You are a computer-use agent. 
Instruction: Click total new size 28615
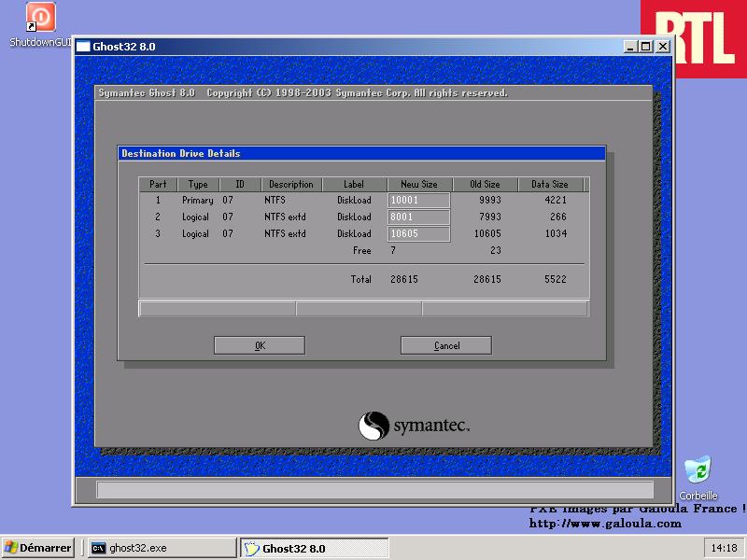point(404,279)
